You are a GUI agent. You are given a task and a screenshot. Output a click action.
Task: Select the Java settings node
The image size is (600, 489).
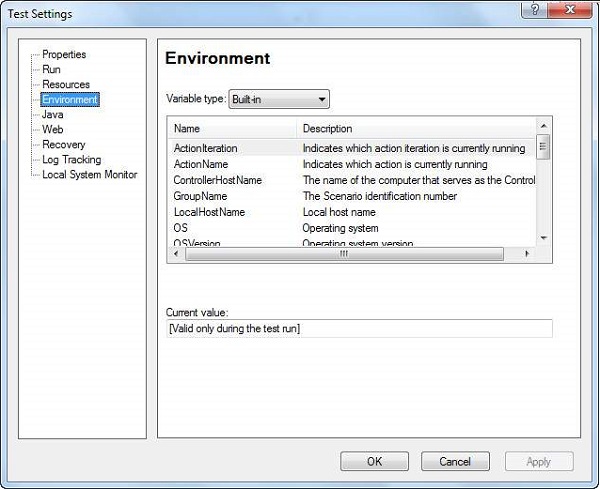(x=53, y=114)
